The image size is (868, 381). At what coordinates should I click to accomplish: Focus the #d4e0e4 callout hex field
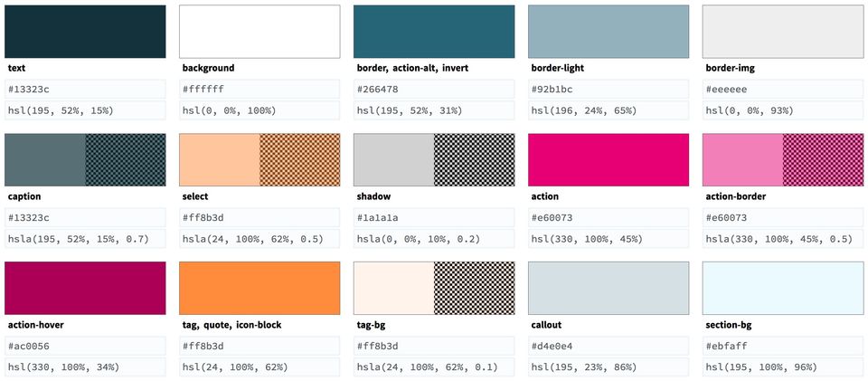click(609, 346)
